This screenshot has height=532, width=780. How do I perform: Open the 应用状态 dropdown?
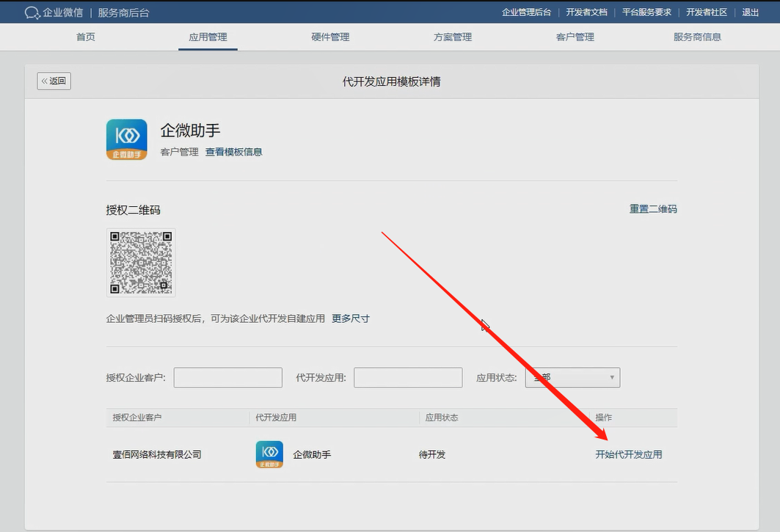[x=572, y=378]
